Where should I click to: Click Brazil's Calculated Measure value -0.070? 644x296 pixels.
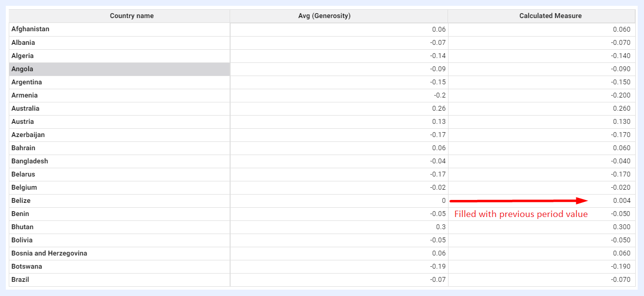pyautogui.click(x=621, y=279)
